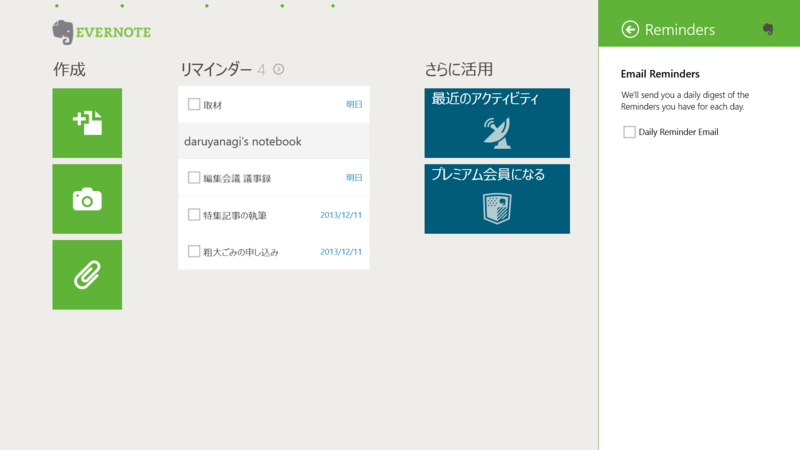
Task: Click the small Evernote icon in Reminders header
Action: point(768,29)
